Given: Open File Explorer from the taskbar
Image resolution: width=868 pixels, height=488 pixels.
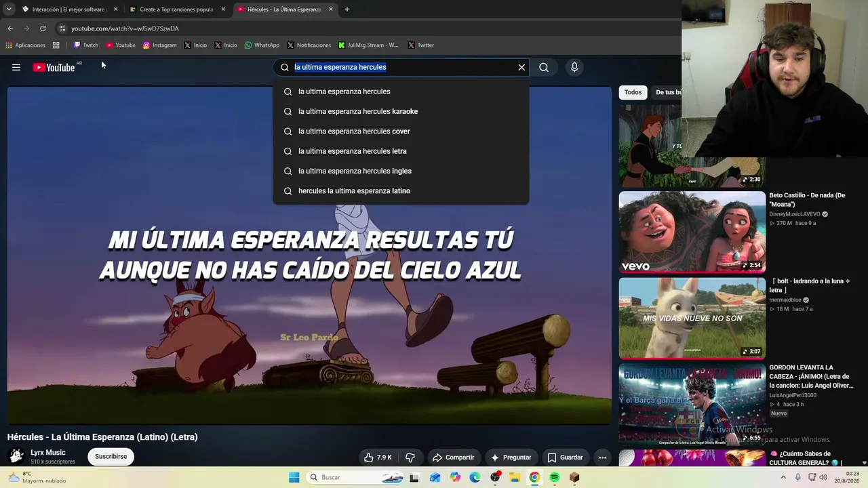Looking at the screenshot, I should [515, 477].
